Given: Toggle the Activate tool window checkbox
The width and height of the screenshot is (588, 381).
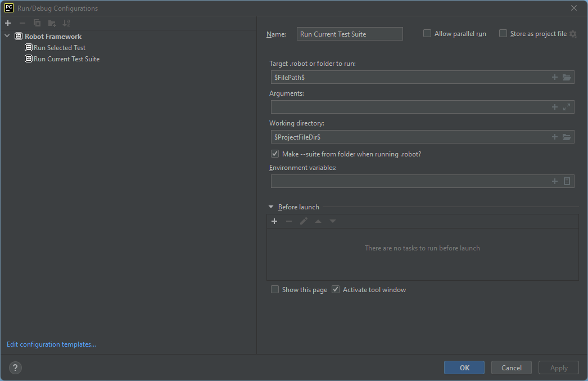Looking at the screenshot, I should [336, 290].
